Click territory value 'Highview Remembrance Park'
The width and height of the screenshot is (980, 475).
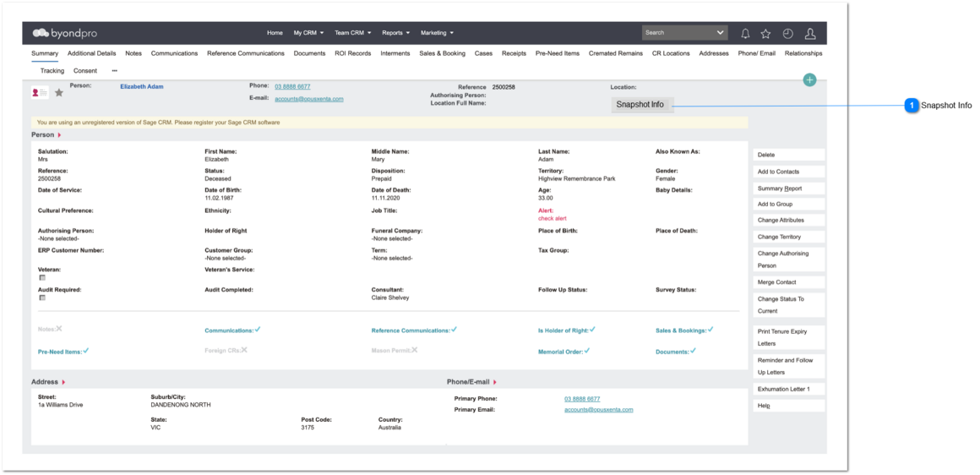(x=577, y=178)
